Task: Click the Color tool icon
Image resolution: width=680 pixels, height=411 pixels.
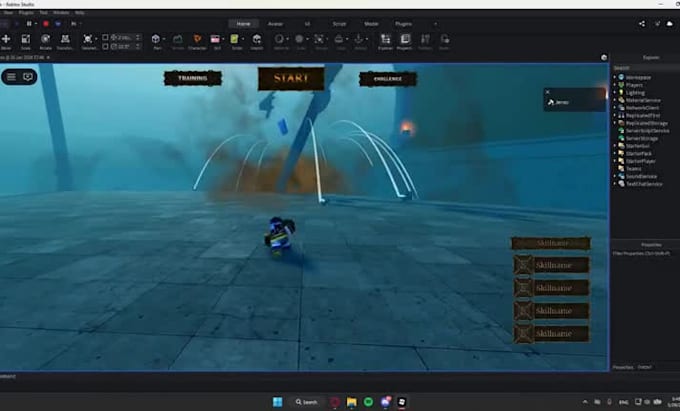Action: pos(299,39)
